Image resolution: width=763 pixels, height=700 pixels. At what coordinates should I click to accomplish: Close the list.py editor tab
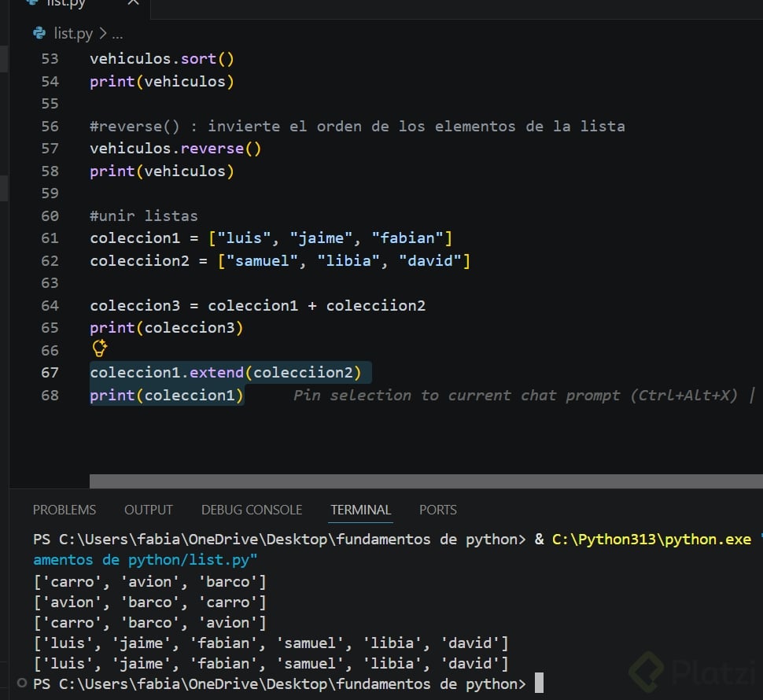point(133,2)
